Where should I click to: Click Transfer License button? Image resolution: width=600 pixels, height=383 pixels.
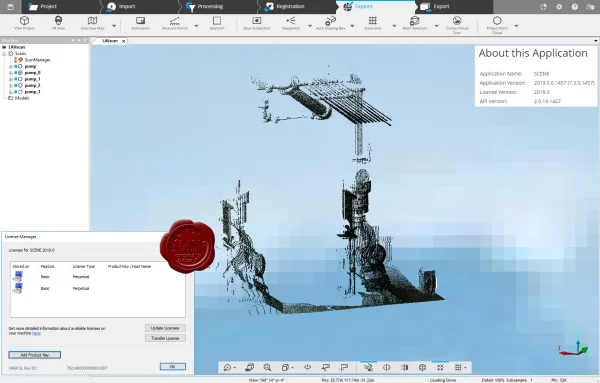[165, 338]
